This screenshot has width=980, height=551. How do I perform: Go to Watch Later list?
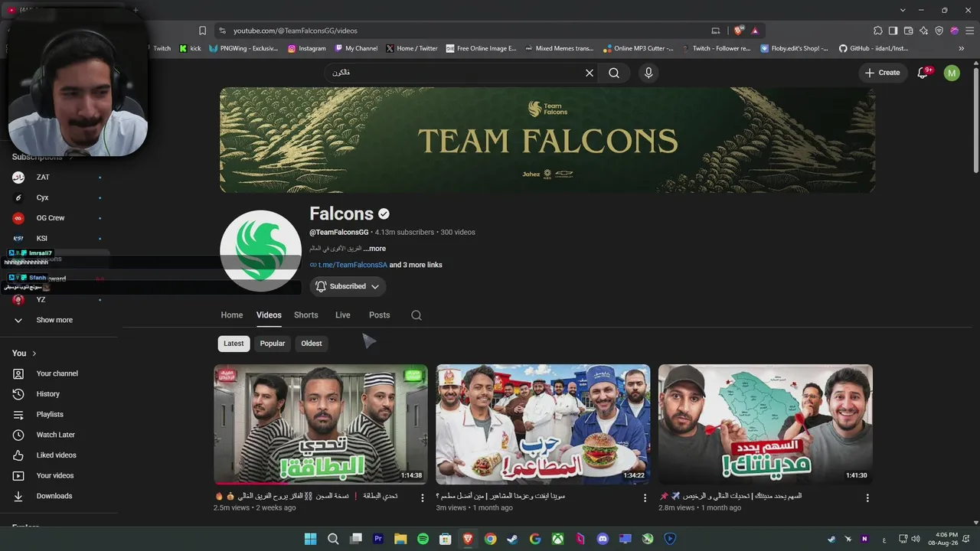[x=55, y=435]
